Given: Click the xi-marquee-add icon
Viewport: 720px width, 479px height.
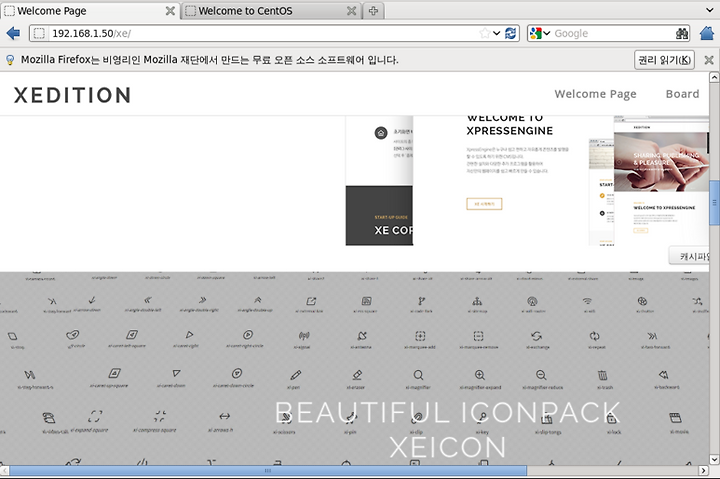Looking at the screenshot, I should tap(420, 336).
